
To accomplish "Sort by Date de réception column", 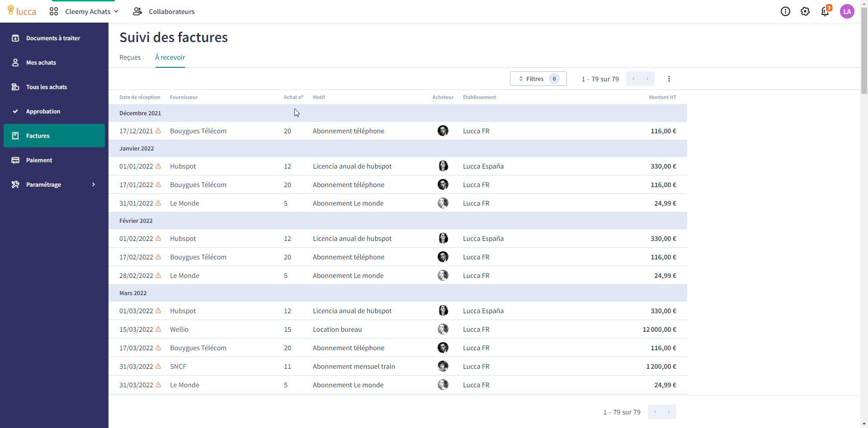I will click(140, 97).
